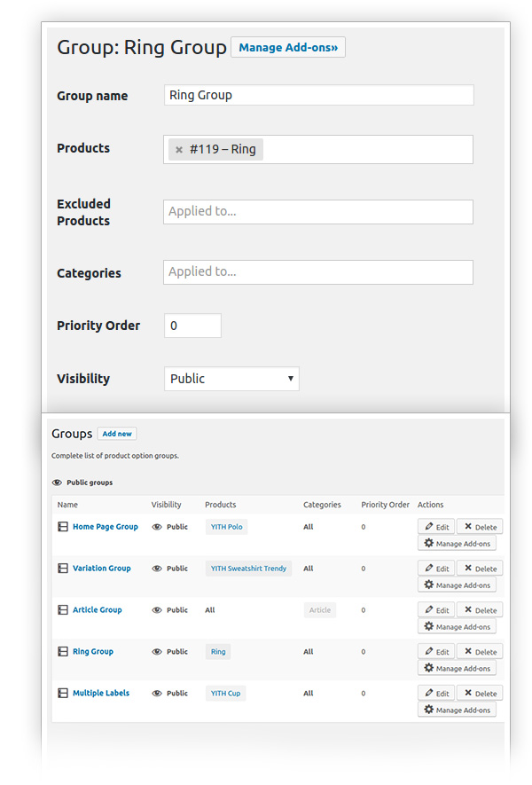Click the gear icon in Home Page Group's Manage Add-ons
The width and height of the screenshot is (532, 785).
[x=429, y=543]
